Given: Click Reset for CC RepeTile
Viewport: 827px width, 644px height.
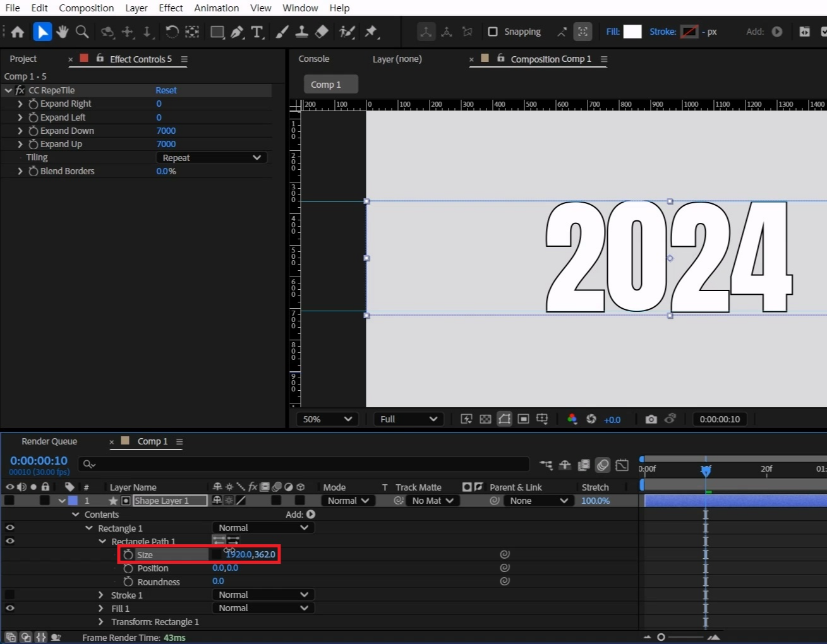Looking at the screenshot, I should tap(166, 90).
